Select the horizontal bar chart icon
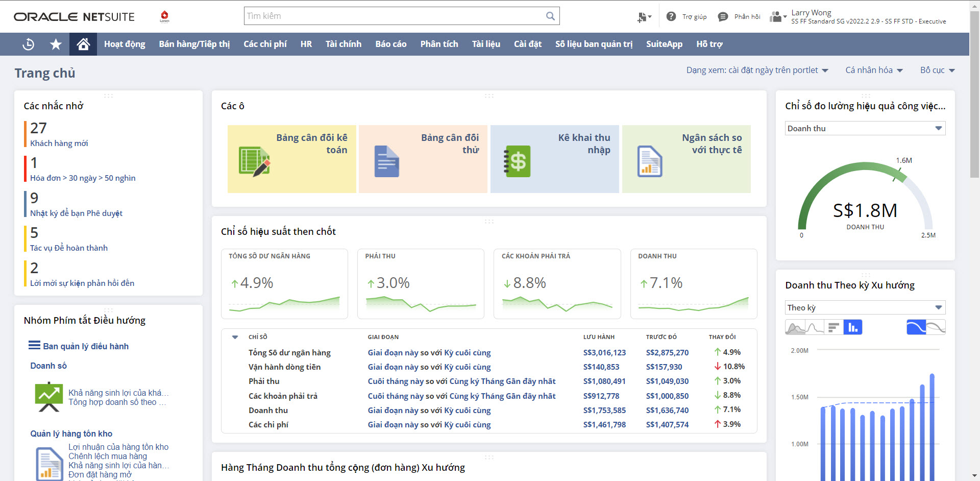 pyautogui.click(x=834, y=327)
